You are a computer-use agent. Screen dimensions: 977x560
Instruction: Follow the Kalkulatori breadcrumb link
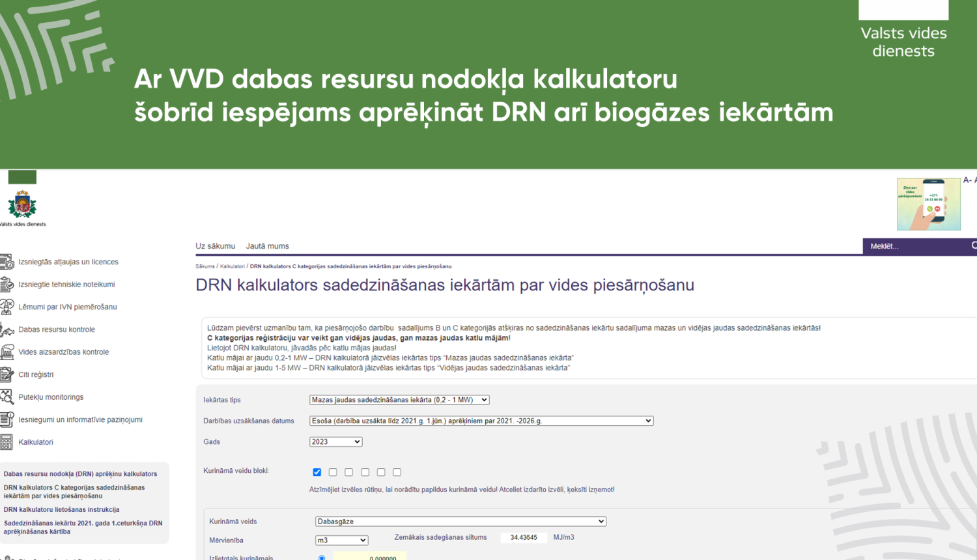click(234, 266)
